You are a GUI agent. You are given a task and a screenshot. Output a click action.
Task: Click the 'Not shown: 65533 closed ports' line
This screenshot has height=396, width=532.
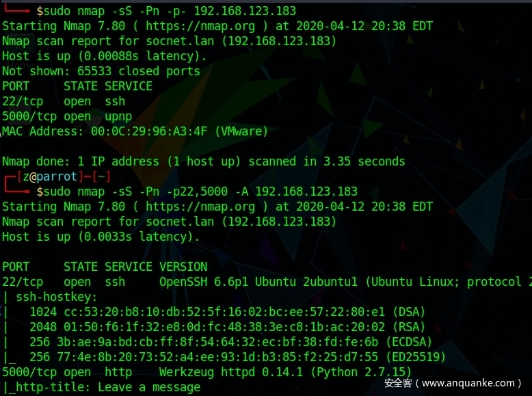101,71
